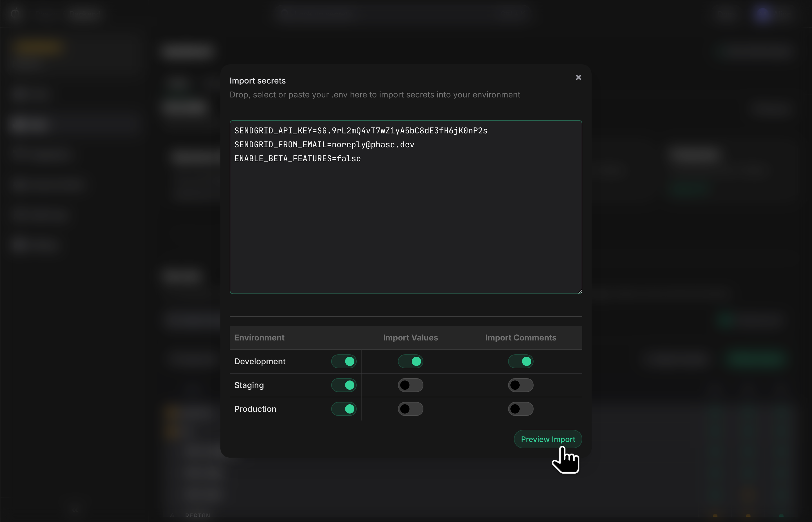Click the Environment column header
812x522 pixels.
(x=259, y=338)
